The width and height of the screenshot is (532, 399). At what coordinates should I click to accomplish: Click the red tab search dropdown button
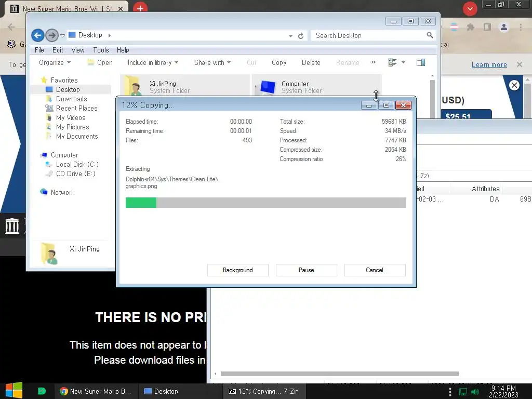470,9
